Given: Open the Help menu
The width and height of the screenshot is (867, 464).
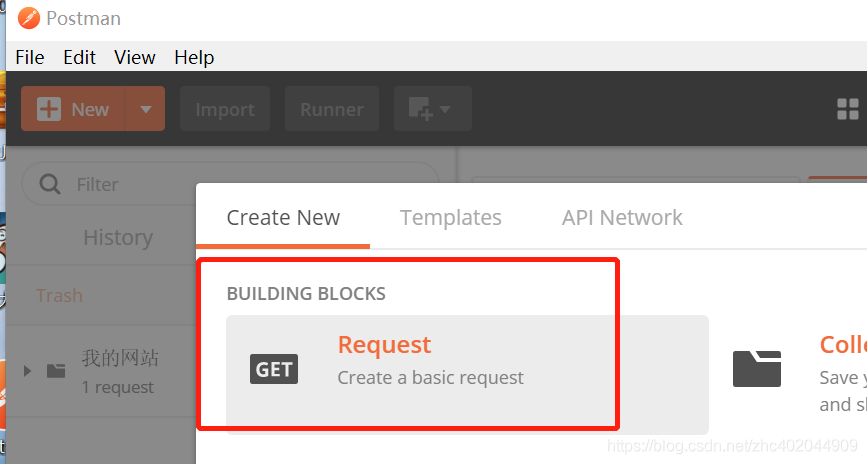Looking at the screenshot, I should 194,57.
